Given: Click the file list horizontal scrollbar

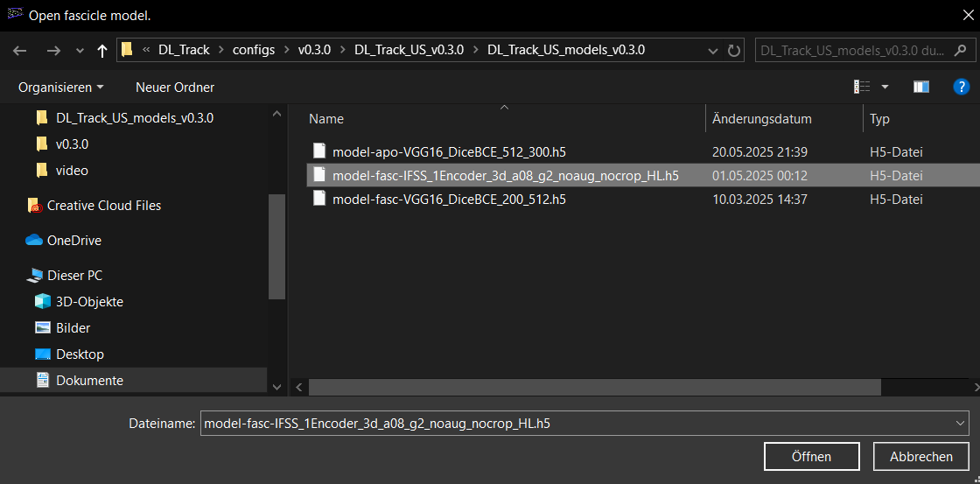Looking at the screenshot, I should [594, 387].
